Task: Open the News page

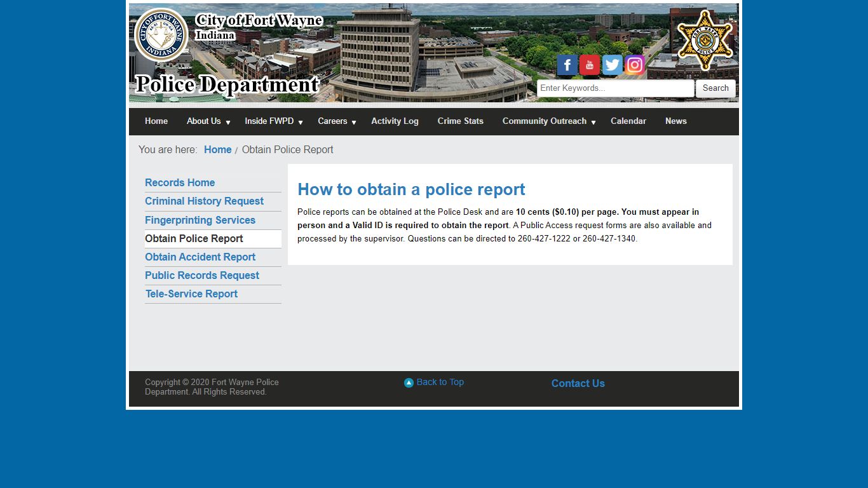Action: [676, 121]
